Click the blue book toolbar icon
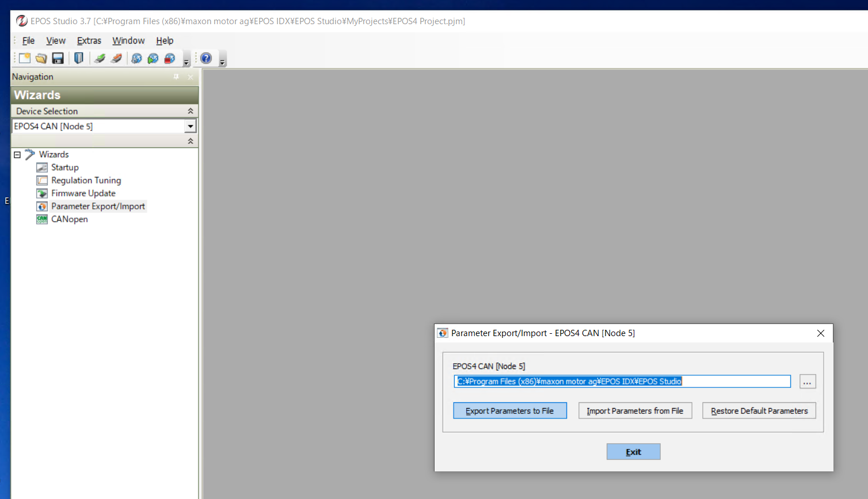This screenshot has height=499, width=868. coord(79,58)
